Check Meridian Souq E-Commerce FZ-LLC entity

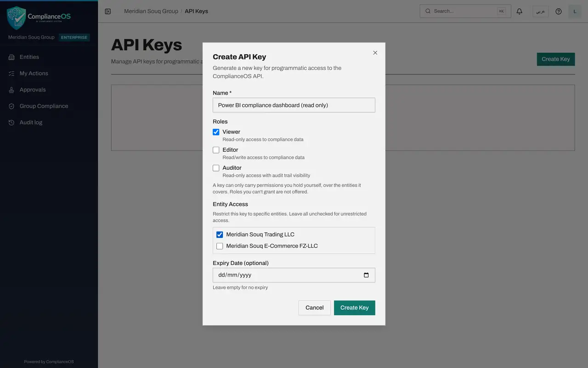point(220,246)
